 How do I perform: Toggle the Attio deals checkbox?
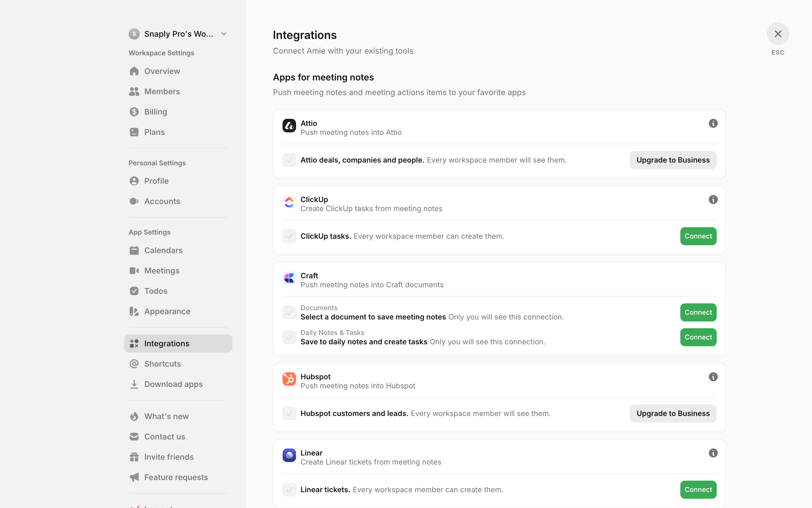(289, 160)
